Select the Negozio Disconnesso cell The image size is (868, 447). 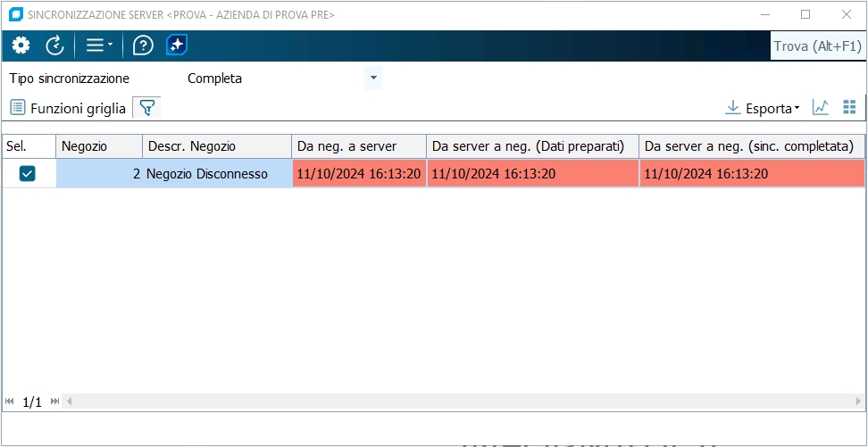[218, 174]
